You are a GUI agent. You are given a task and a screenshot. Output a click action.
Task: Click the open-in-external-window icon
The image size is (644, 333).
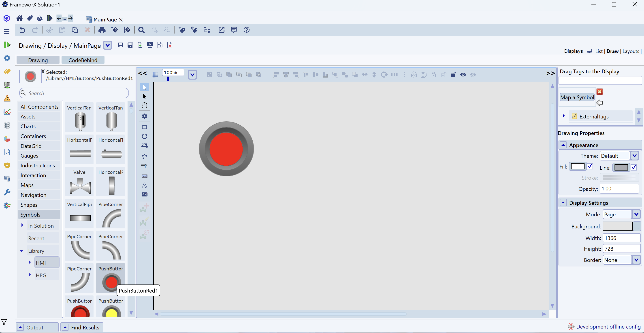[222, 30]
